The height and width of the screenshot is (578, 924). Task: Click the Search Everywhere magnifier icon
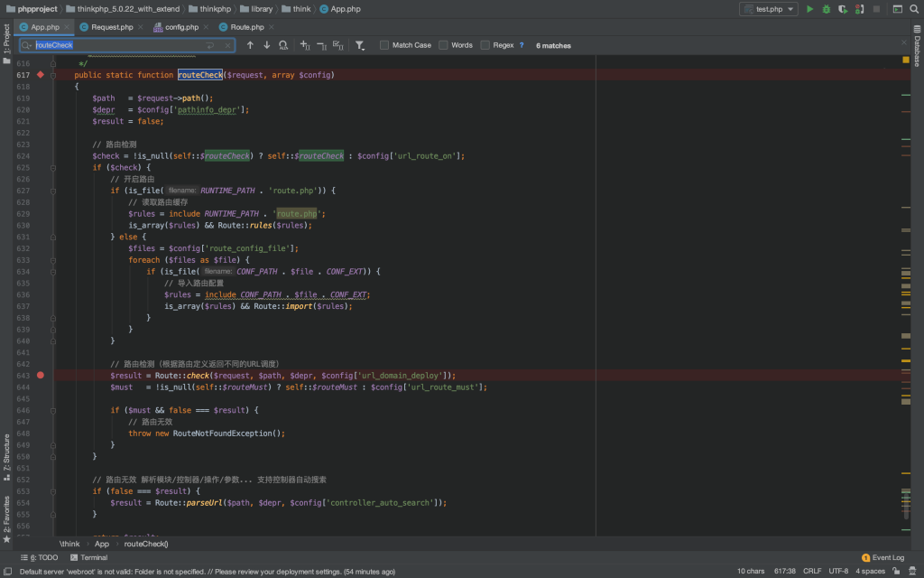(x=914, y=9)
